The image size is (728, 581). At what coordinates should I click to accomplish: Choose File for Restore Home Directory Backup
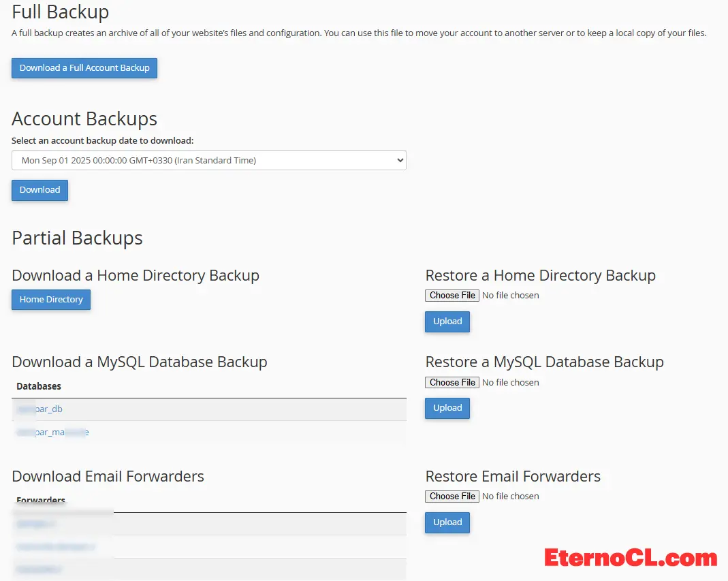pyautogui.click(x=452, y=296)
